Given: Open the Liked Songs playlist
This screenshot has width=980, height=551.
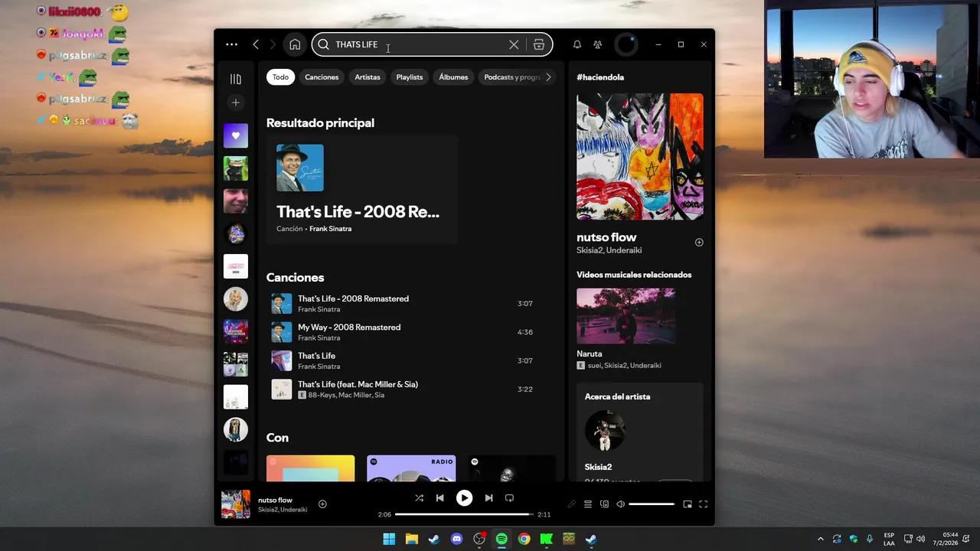Looking at the screenshot, I should (236, 135).
